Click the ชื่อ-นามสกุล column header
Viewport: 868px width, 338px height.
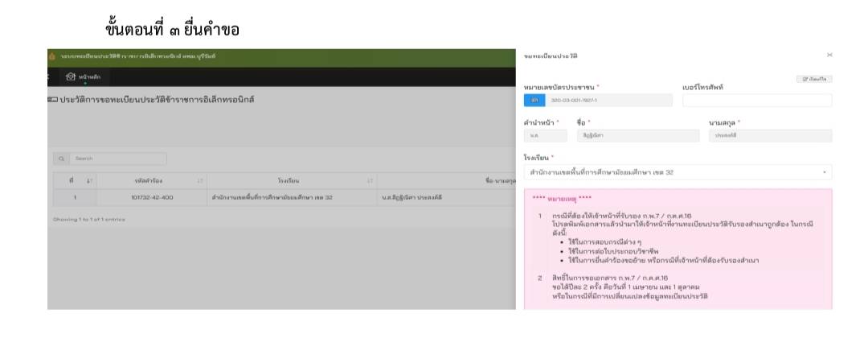pos(446,181)
